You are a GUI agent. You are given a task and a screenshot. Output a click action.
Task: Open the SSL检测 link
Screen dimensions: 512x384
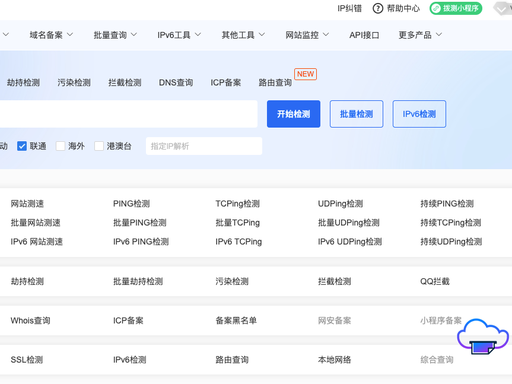27,360
